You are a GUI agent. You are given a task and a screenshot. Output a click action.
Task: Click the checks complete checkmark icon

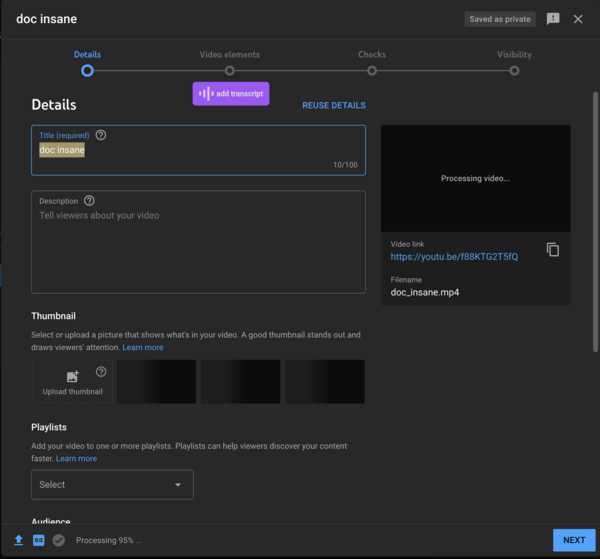[x=59, y=540]
